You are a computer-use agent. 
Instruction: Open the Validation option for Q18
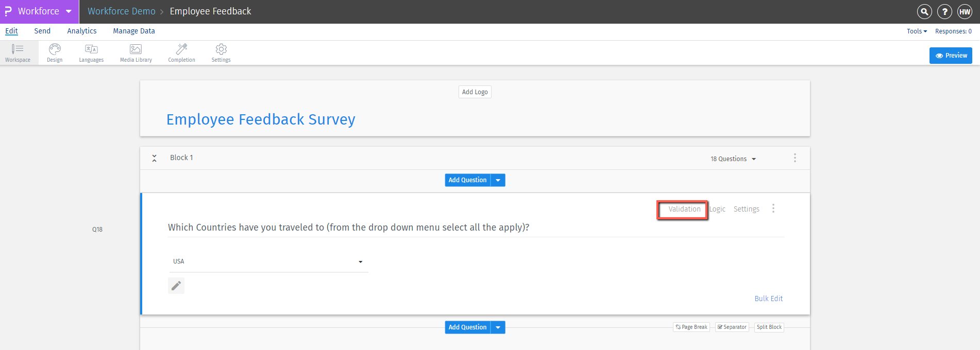click(684, 209)
